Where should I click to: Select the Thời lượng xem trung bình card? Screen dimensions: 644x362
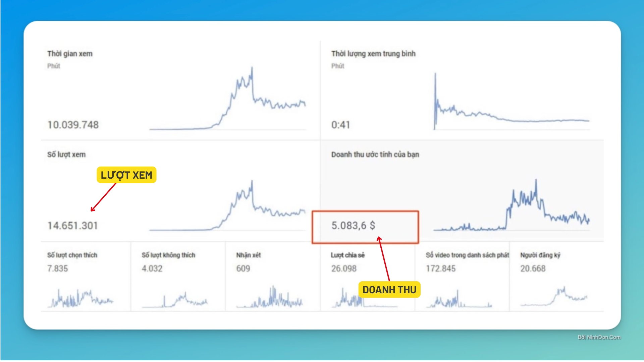(373, 54)
